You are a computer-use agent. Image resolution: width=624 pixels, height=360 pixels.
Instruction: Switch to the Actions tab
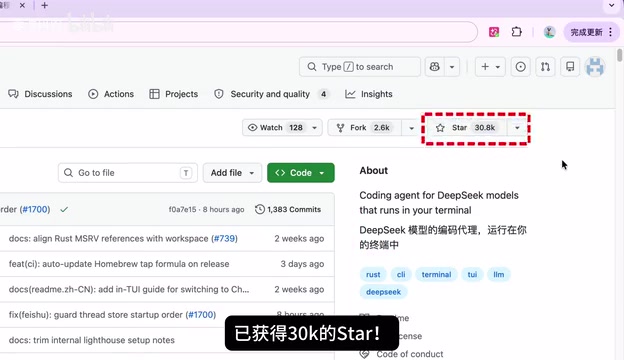tap(111, 94)
